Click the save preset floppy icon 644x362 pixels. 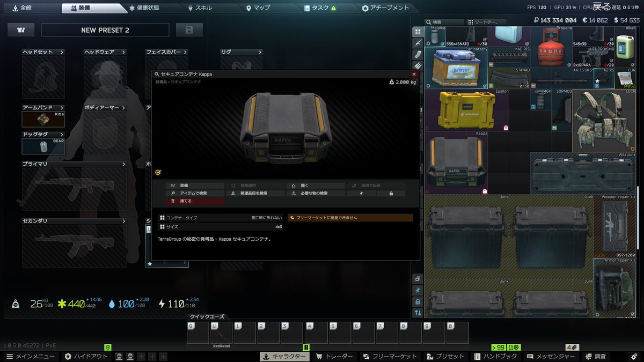click(x=189, y=30)
